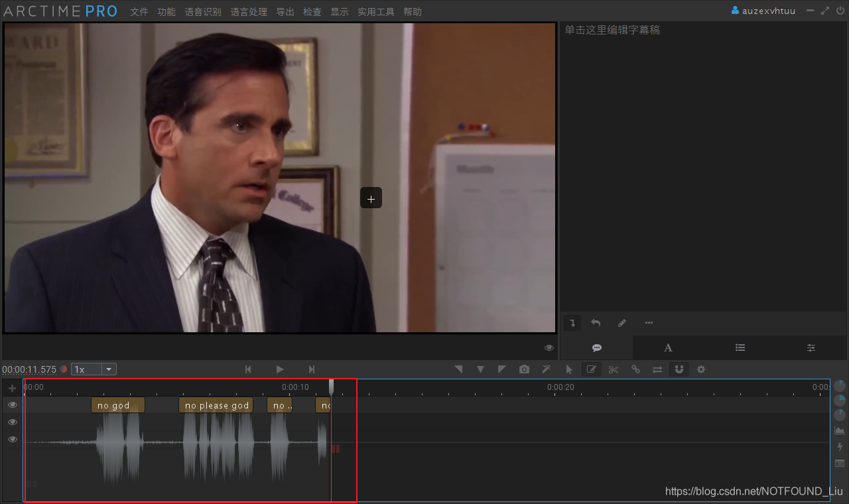Click the third circular knob
The width and height of the screenshot is (849, 504).
pyautogui.click(x=840, y=415)
